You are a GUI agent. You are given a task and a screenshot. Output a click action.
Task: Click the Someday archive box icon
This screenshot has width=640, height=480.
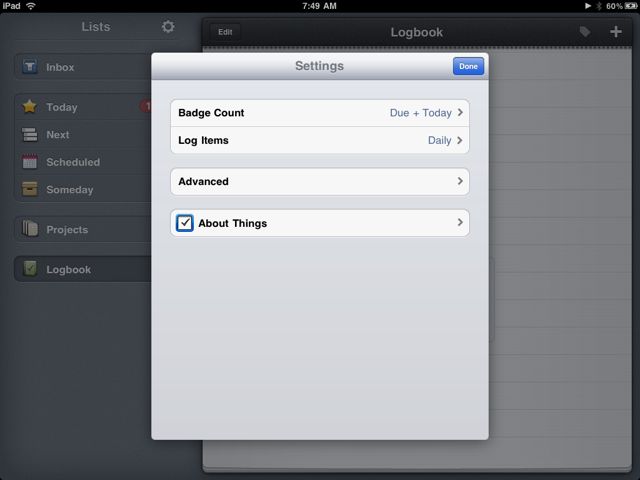[x=29, y=189]
